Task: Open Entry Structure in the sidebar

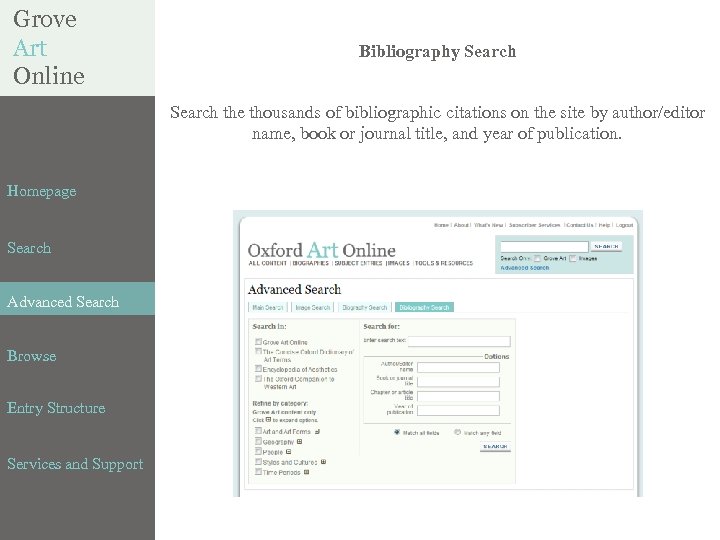Action: coord(56,408)
